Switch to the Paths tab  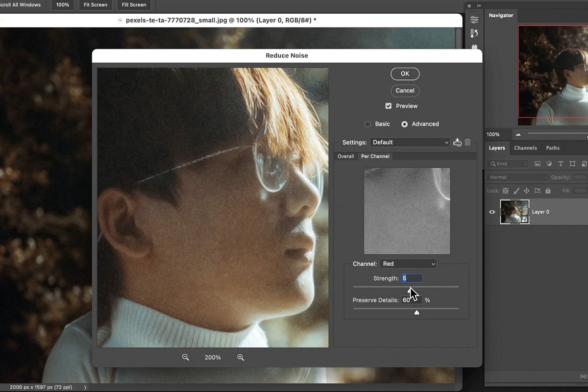[x=553, y=148]
